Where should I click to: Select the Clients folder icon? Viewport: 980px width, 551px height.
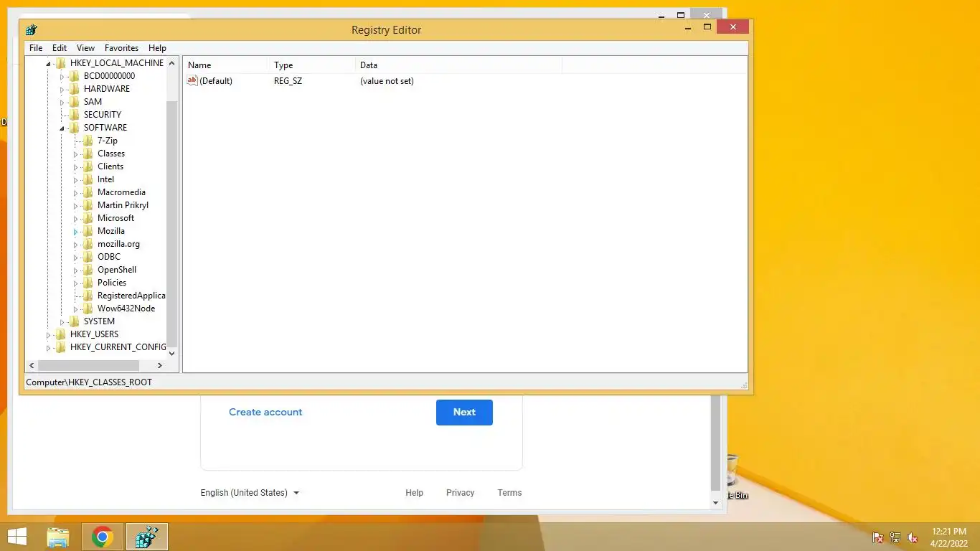point(88,166)
